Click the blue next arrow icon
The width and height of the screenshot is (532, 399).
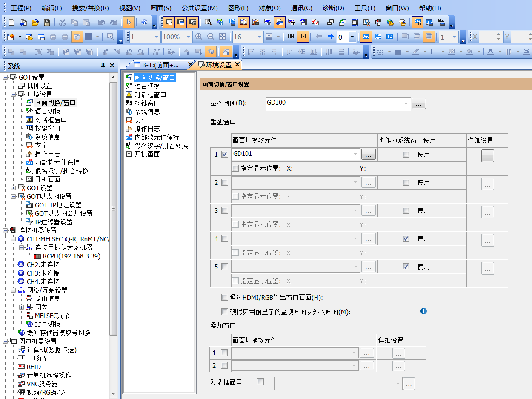coord(330,37)
